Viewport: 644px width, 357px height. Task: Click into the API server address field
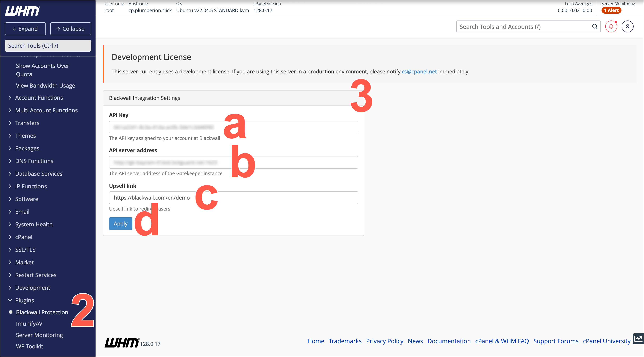point(234,162)
